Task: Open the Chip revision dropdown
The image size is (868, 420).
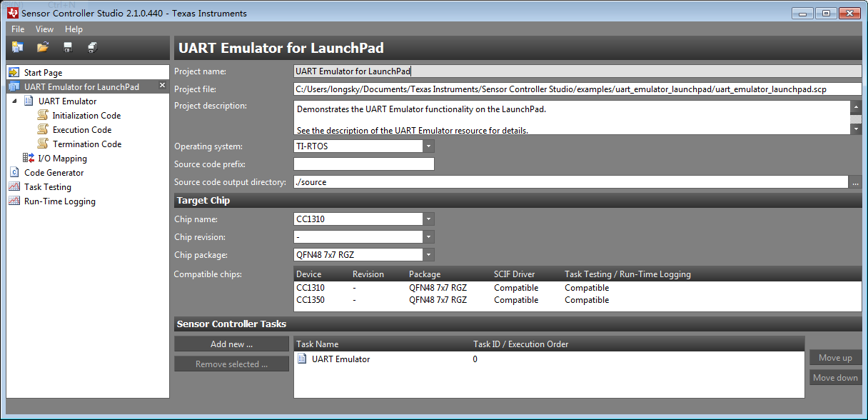Action: (x=428, y=237)
